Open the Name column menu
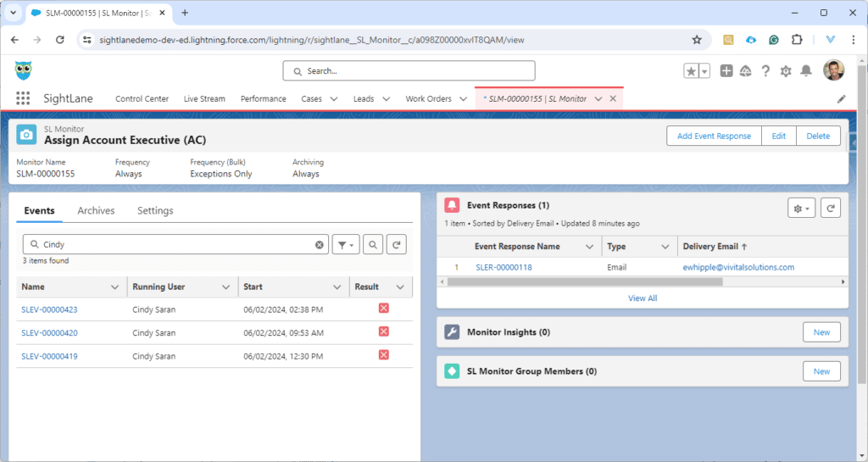 click(x=114, y=287)
